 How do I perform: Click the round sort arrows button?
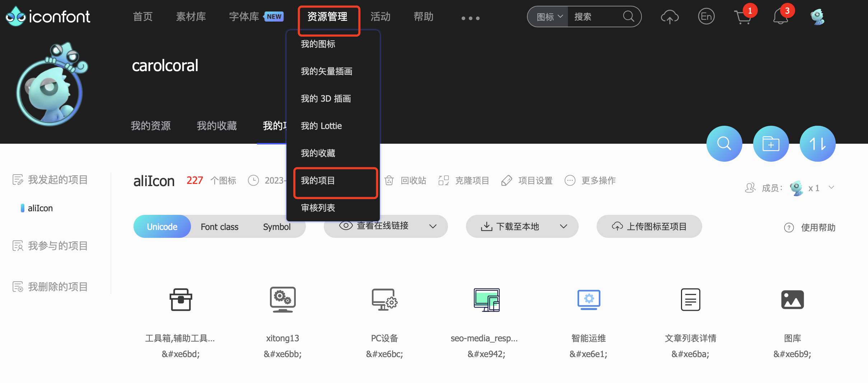click(x=817, y=144)
